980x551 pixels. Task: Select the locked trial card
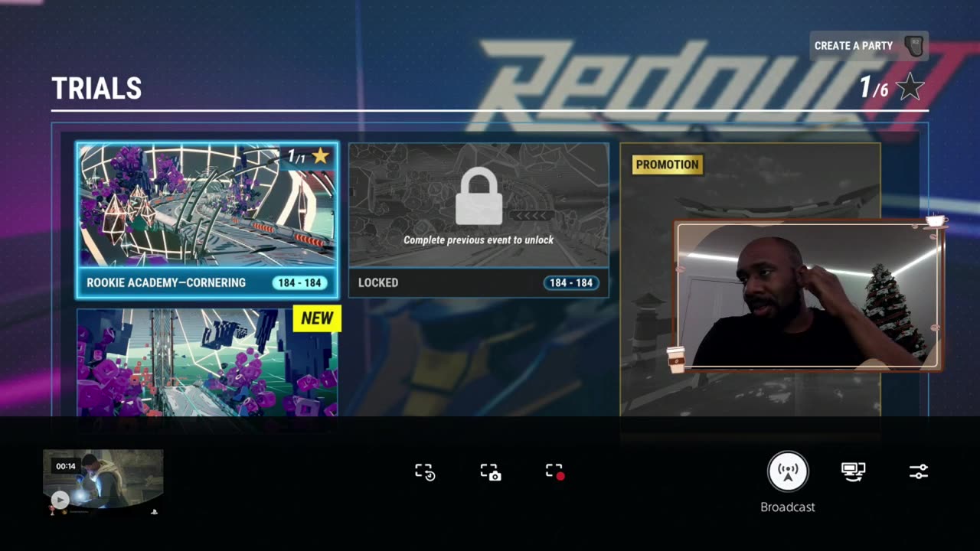(x=479, y=220)
